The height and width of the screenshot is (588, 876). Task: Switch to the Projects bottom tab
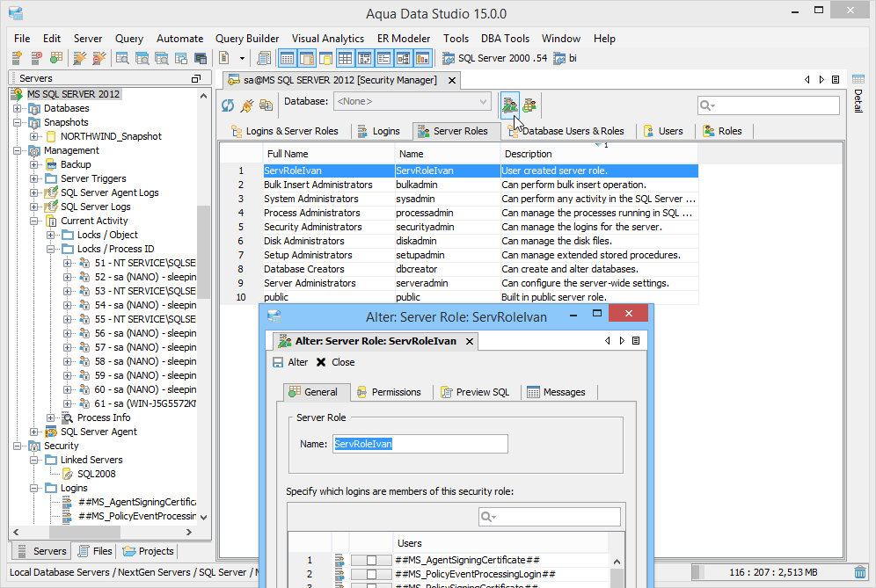pos(149,551)
